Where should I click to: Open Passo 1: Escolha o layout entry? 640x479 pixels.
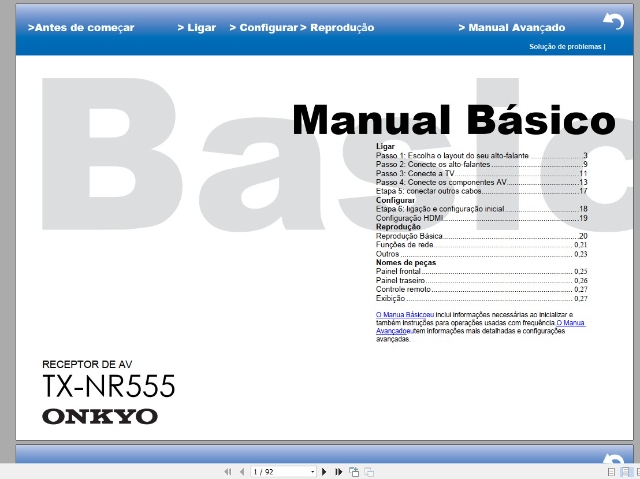(482, 155)
